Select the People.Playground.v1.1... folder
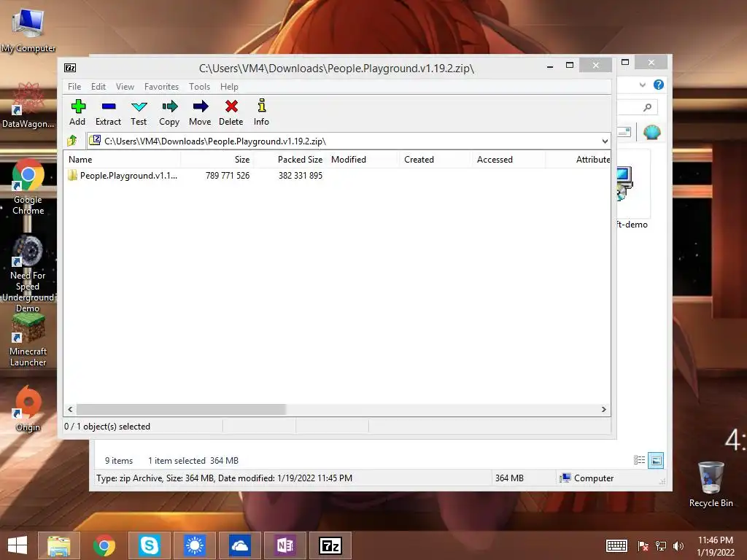Viewport: 747px width, 560px height. [123, 175]
